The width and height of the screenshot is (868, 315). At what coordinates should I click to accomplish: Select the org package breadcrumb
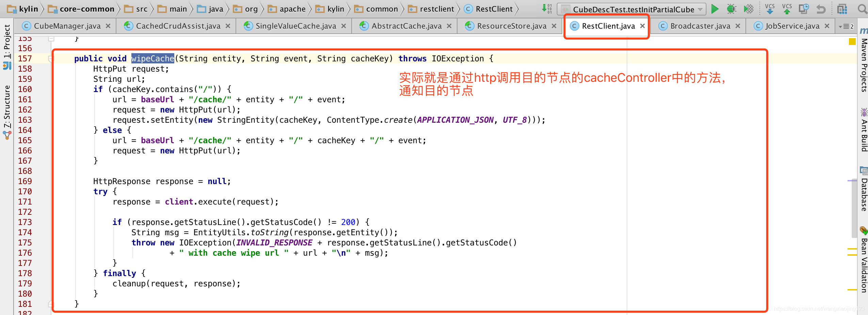coord(245,9)
